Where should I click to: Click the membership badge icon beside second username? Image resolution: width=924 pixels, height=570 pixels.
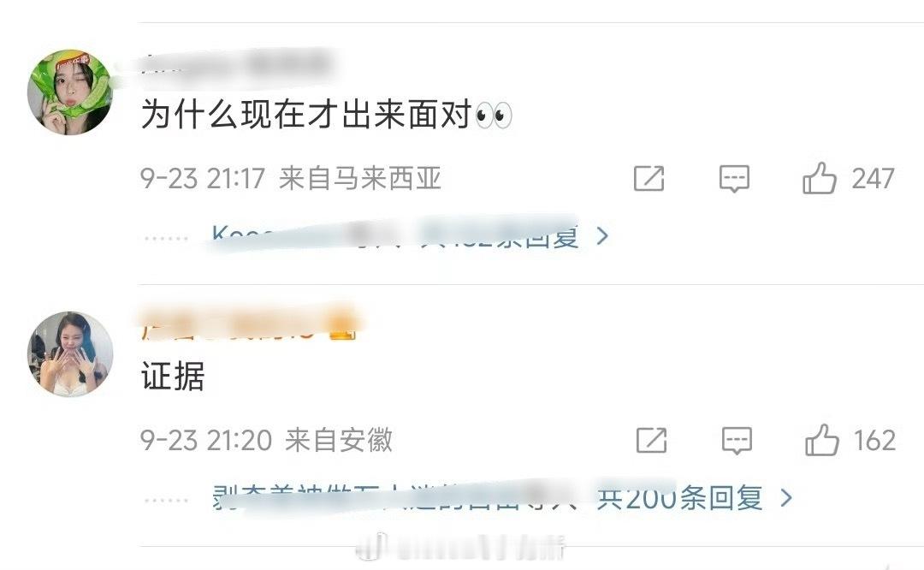coord(342,328)
